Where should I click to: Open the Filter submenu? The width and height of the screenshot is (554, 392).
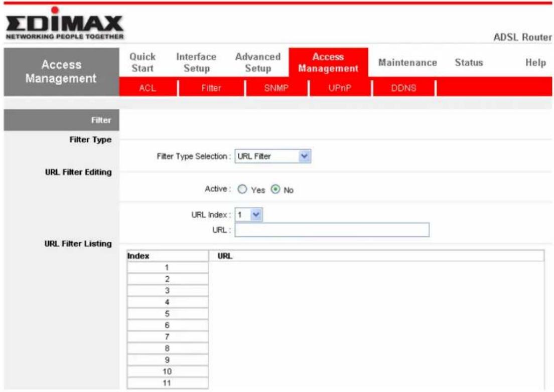coord(211,88)
